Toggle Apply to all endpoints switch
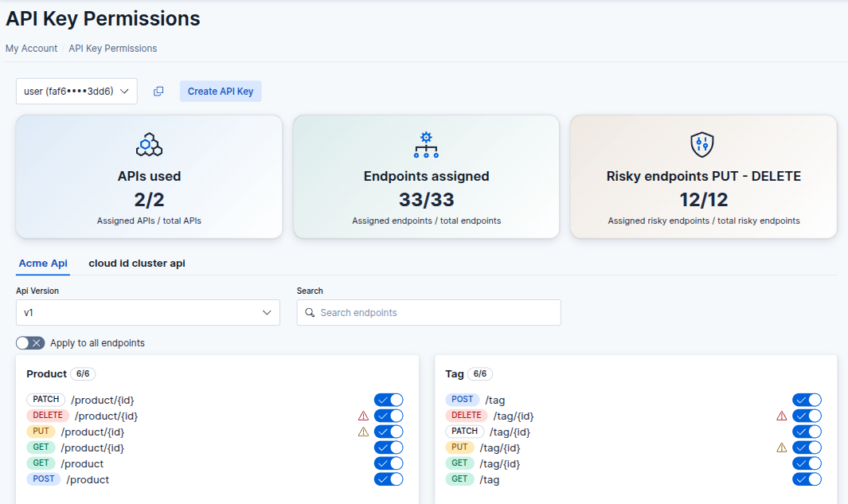Viewport: 848px width, 504px height. click(30, 343)
